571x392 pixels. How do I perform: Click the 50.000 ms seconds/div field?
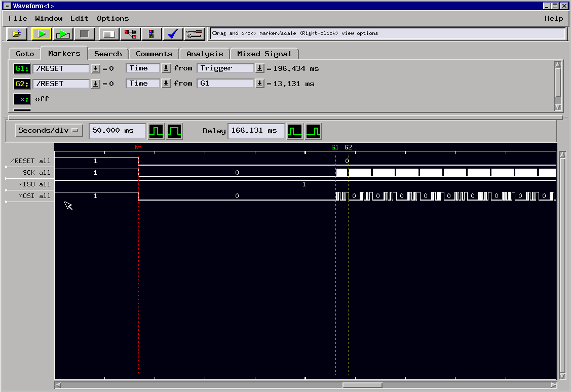click(x=117, y=131)
